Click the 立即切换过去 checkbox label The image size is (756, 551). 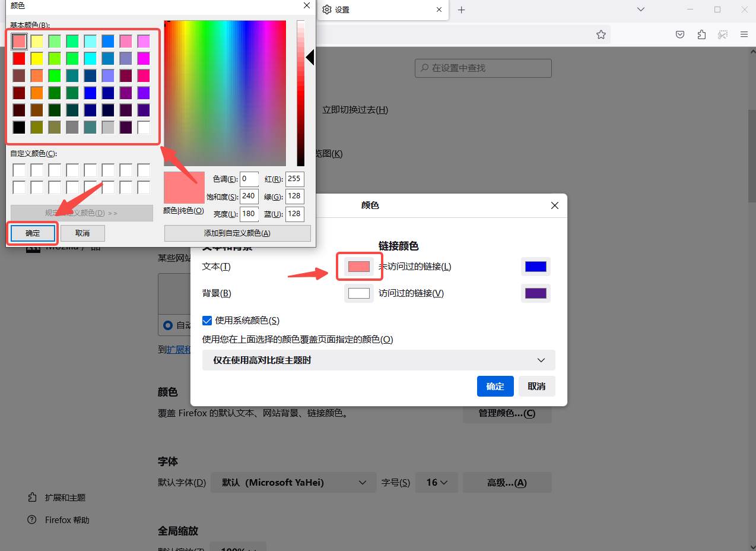click(355, 110)
